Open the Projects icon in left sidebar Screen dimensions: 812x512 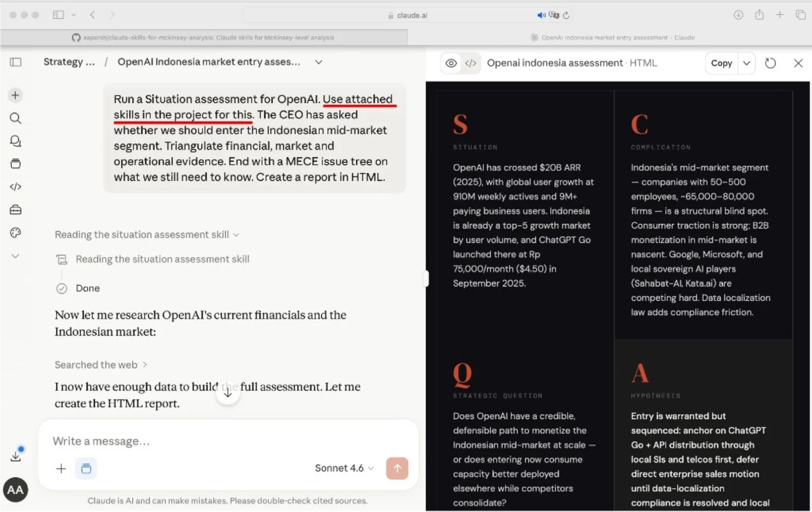click(15, 164)
